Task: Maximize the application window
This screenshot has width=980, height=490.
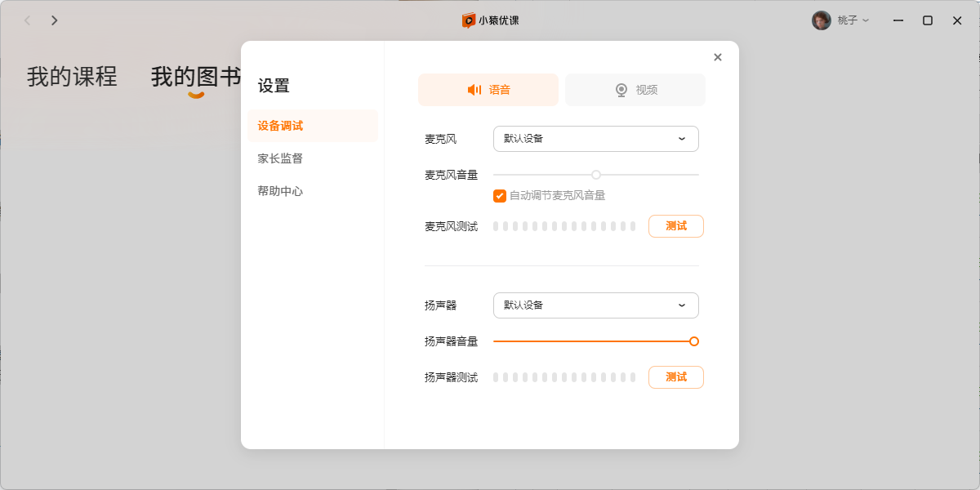Action: pos(928,20)
